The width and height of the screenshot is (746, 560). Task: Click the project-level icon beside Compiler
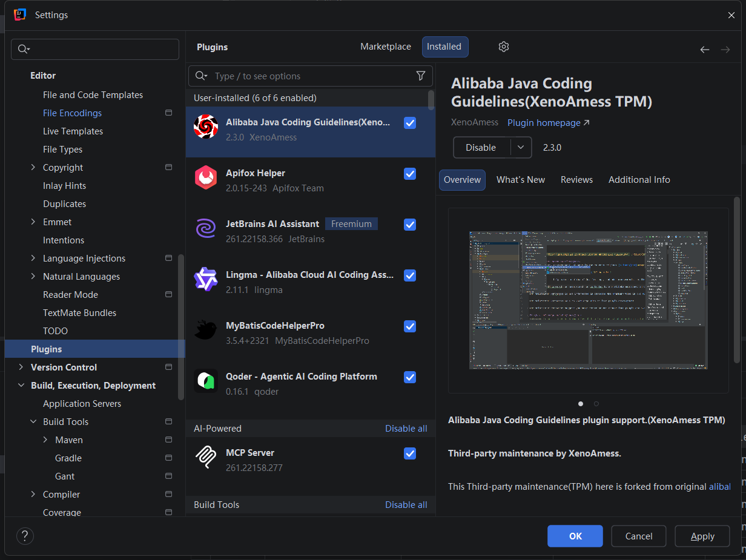tap(168, 494)
